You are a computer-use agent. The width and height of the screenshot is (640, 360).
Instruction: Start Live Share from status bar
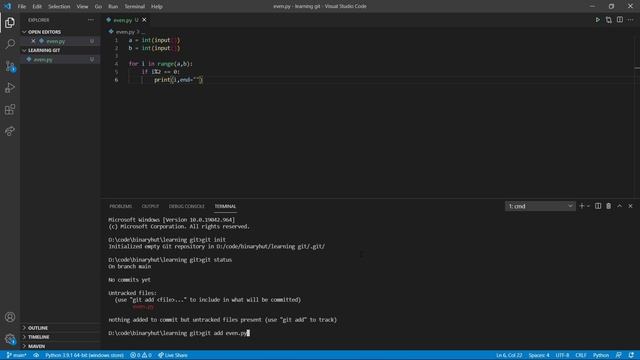pyautogui.click(x=173, y=355)
